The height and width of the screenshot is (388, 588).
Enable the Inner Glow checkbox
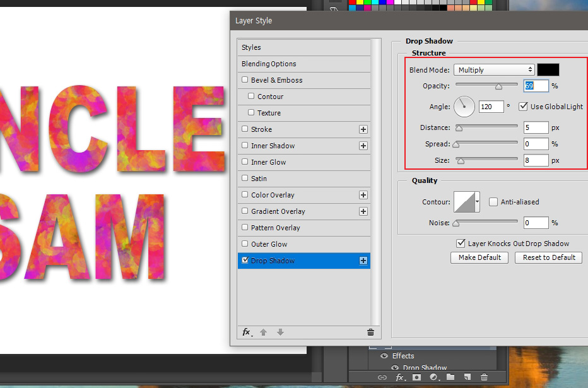pyautogui.click(x=245, y=162)
